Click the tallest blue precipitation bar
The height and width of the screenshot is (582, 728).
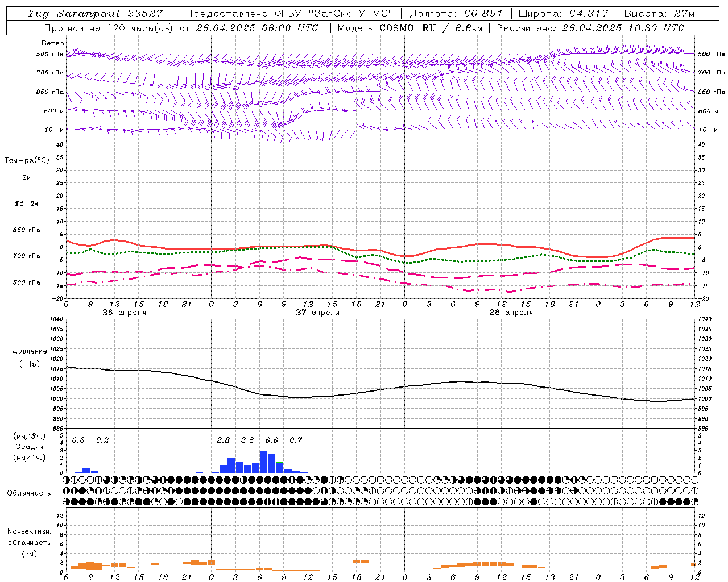pos(263,462)
